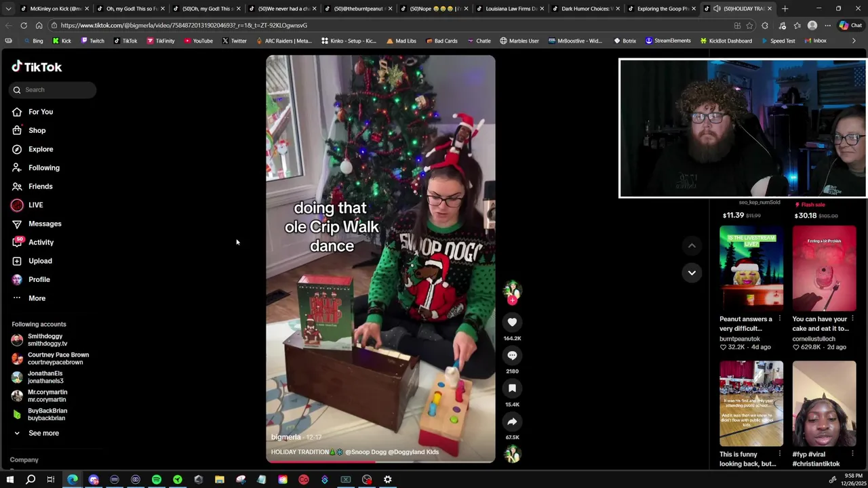
Task: Click the Search input field
Action: (x=53, y=89)
